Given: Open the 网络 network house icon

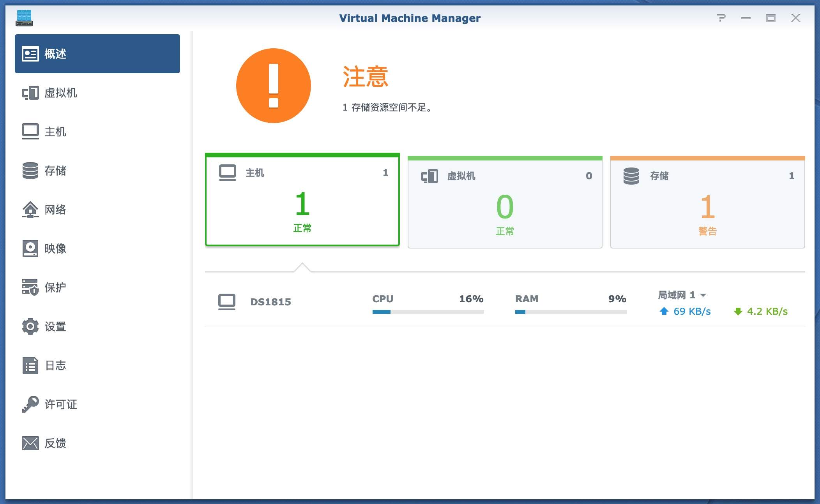Looking at the screenshot, I should click(x=30, y=210).
